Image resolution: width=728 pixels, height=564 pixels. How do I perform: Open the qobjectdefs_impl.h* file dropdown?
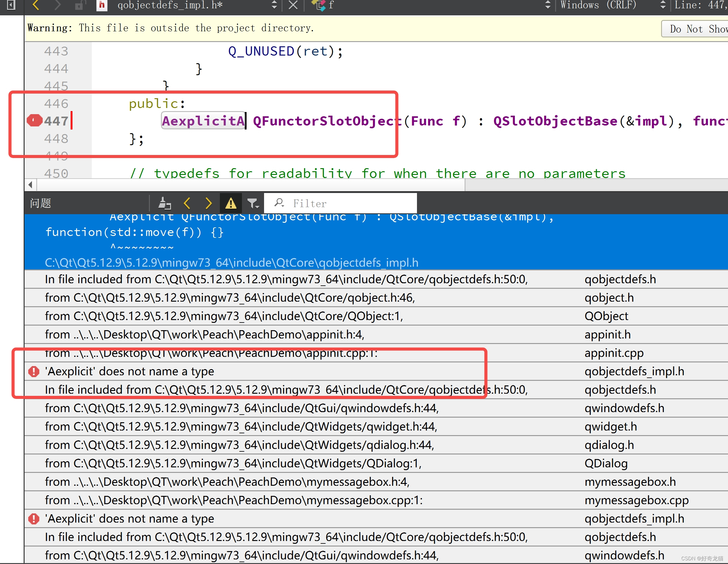197,5
